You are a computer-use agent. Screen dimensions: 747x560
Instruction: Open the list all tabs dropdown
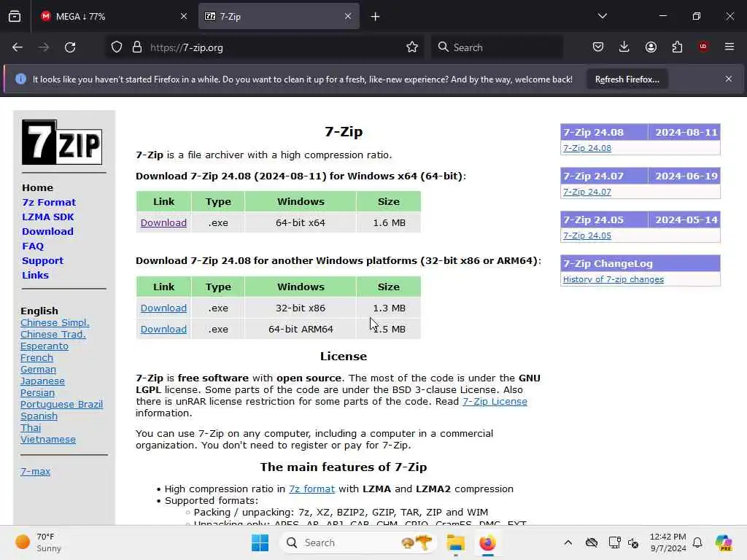point(603,16)
